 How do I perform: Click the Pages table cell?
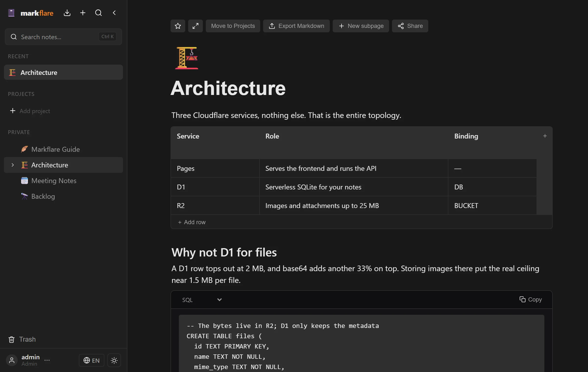tap(215, 168)
